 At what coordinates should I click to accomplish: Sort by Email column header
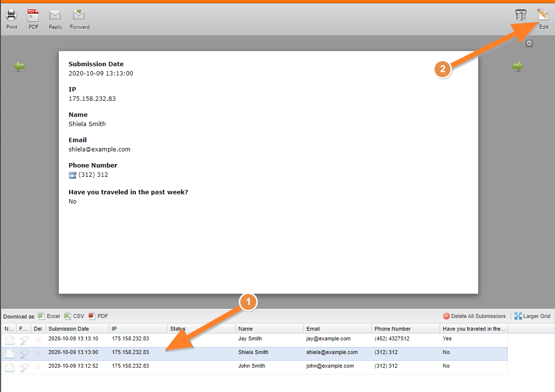338,329
